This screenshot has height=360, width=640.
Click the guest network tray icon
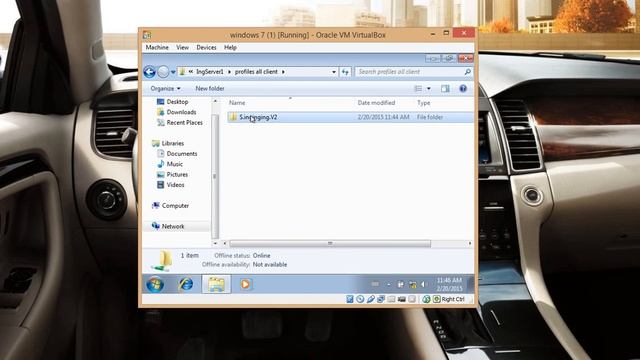(413, 284)
